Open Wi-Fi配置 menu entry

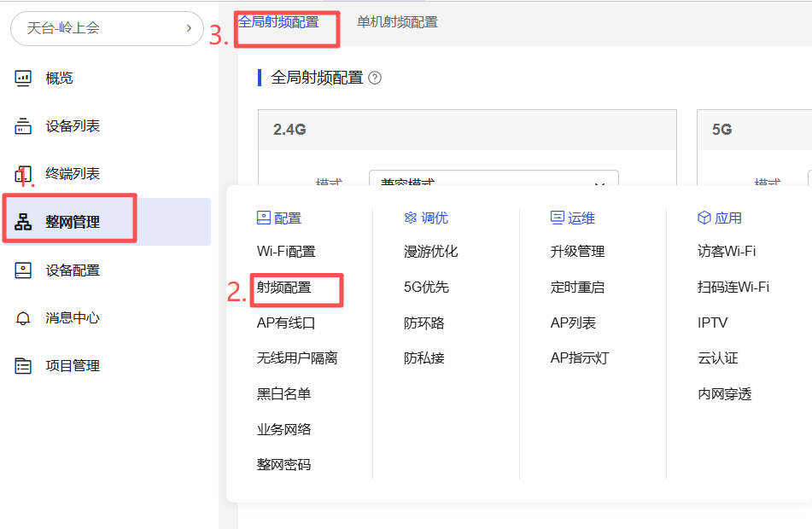pos(286,252)
